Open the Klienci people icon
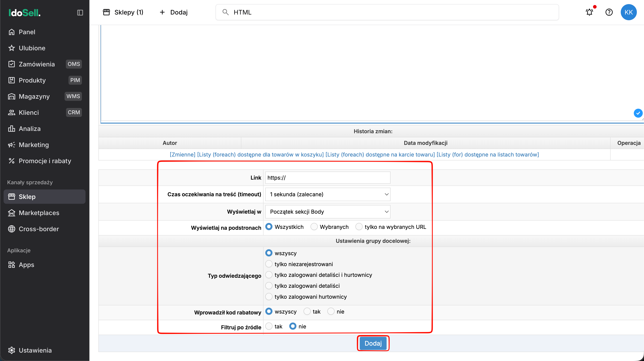 click(11, 113)
